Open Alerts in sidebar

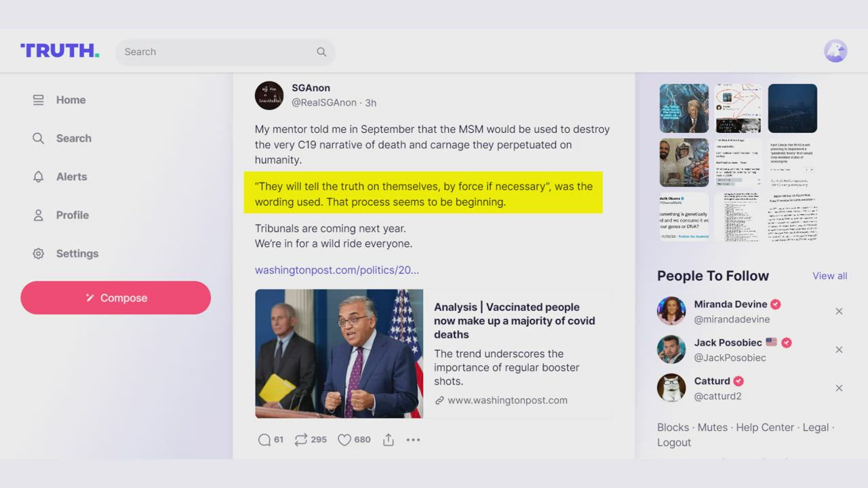(71, 177)
